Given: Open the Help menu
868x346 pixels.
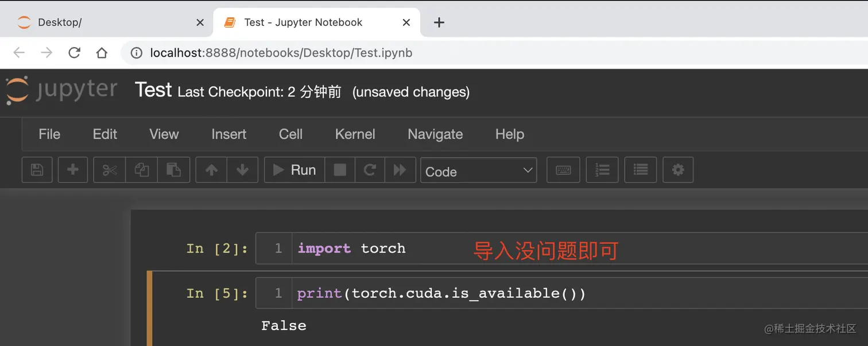Looking at the screenshot, I should tap(510, 134).
